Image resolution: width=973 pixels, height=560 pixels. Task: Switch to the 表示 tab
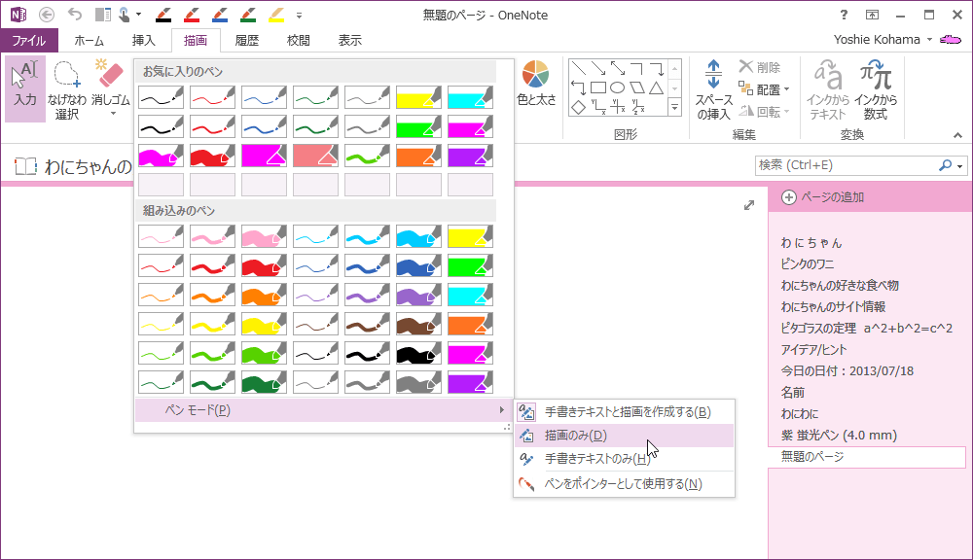pos(349,40)
